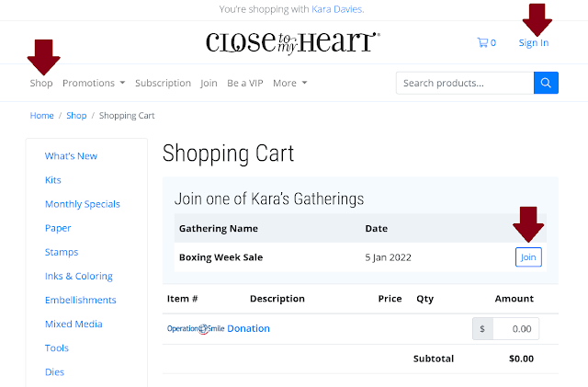
Task: Click the blue search magnifier button
Action: coord(546,83)
